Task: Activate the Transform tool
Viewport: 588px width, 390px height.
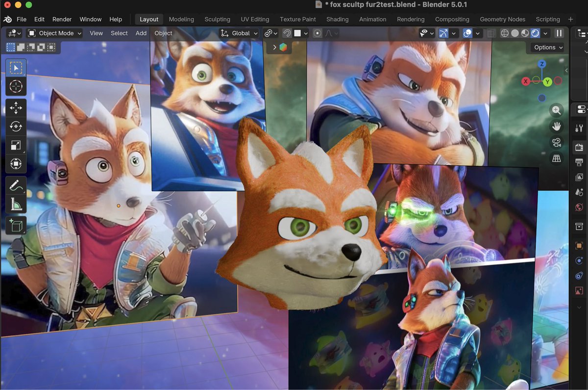Action: 16,164
